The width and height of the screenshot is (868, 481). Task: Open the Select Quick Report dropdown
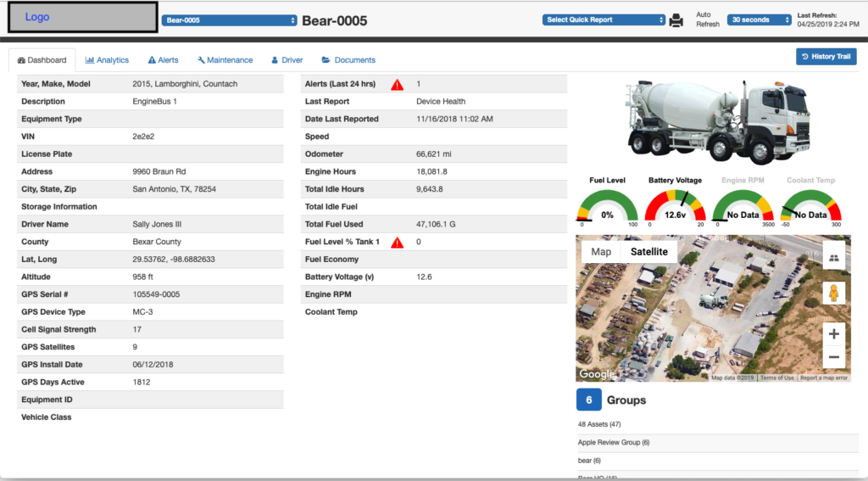pos(604,20)
